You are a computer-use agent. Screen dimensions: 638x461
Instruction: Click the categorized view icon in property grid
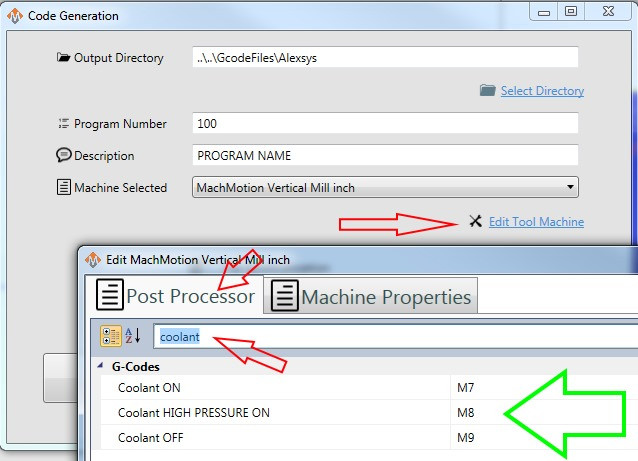click(x=111, y=337)
